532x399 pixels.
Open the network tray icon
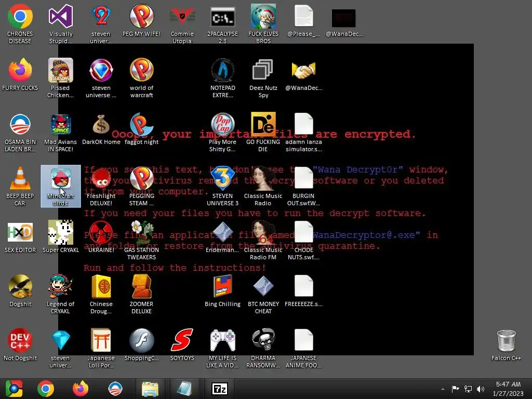468,389
